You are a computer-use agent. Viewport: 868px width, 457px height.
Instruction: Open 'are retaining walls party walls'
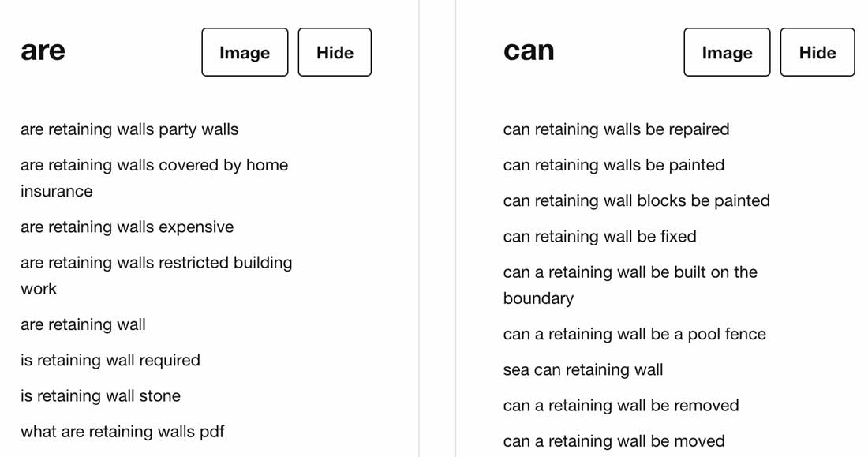click(x=129, y=129)
